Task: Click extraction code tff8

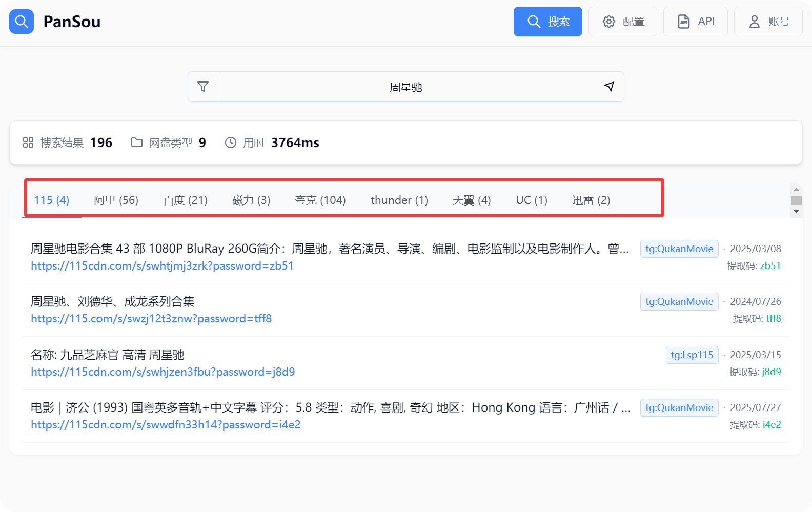Action: [774, 318]
